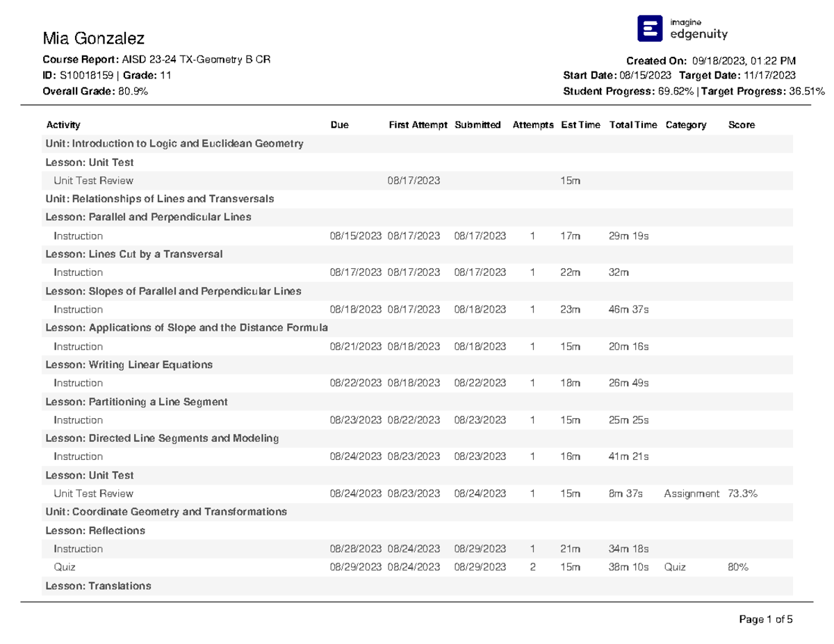Select Unit: Relationships of Lines and Transversals
The height and width of the screenshot is (644, 834).
[160, 199]
